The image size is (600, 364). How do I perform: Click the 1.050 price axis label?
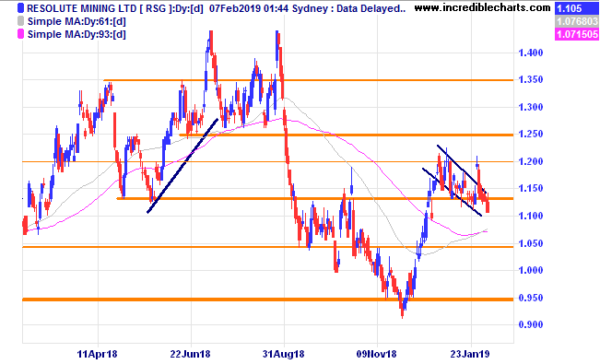530,243
